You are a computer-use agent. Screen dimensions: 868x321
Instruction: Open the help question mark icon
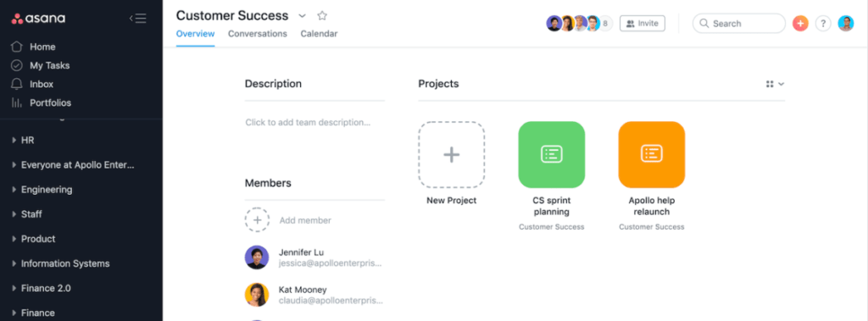click(823, 23)
